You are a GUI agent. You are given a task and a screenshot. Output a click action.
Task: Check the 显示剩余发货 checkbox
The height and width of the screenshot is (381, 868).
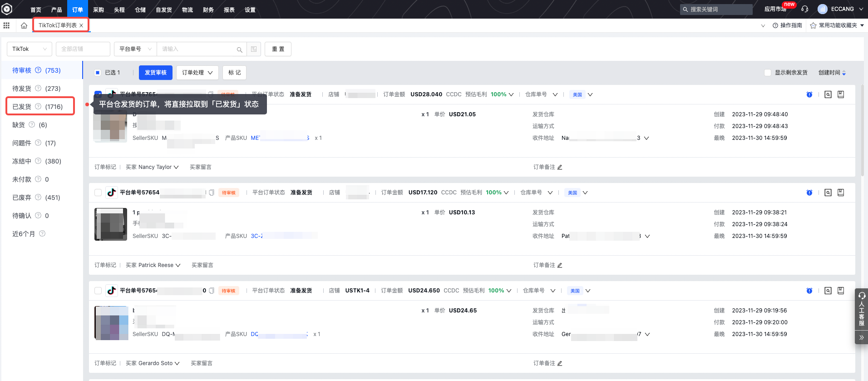point(768,73)
